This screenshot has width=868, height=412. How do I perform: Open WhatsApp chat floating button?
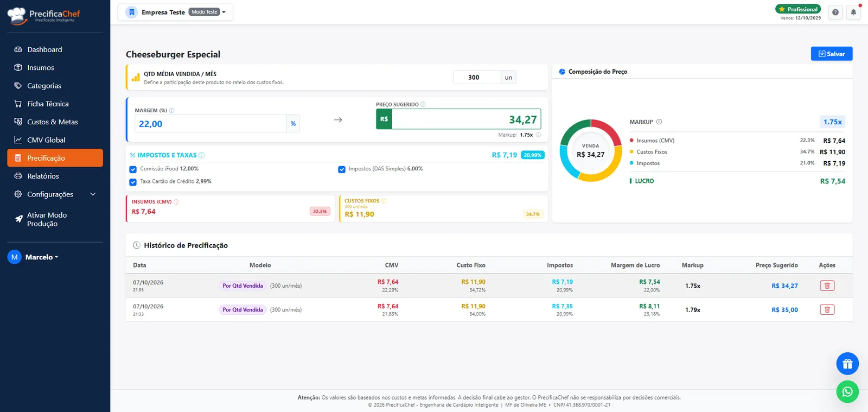[x=847, y=391]
